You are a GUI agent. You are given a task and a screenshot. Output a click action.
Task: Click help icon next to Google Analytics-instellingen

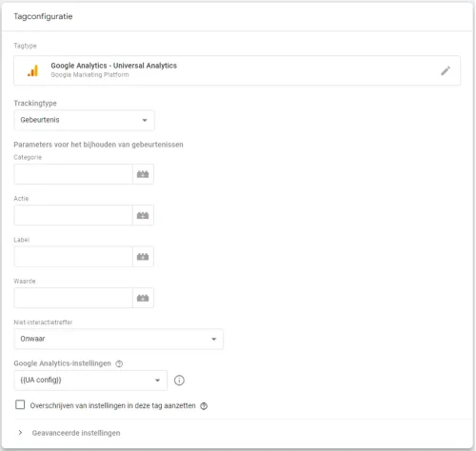tap(119, 363)
